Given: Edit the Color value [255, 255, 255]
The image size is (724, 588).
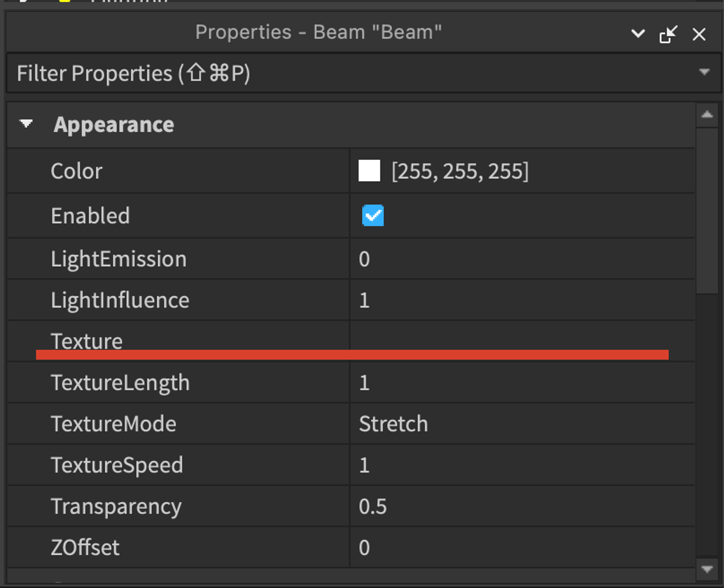Looking at the screenshot, I should [x=460, y=171].
